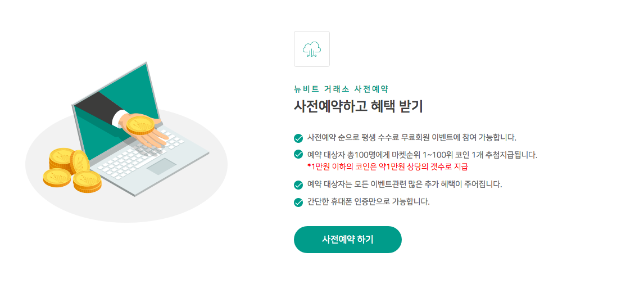Click the red *1만원 이하의 코인 notice text
The width and height of the screenshot is (644, 288).
tap(388, 166)
